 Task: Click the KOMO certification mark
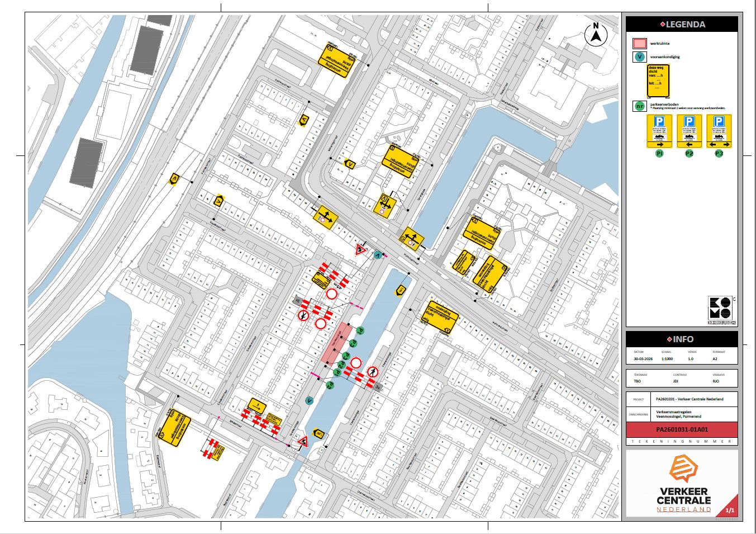[721, 309]
